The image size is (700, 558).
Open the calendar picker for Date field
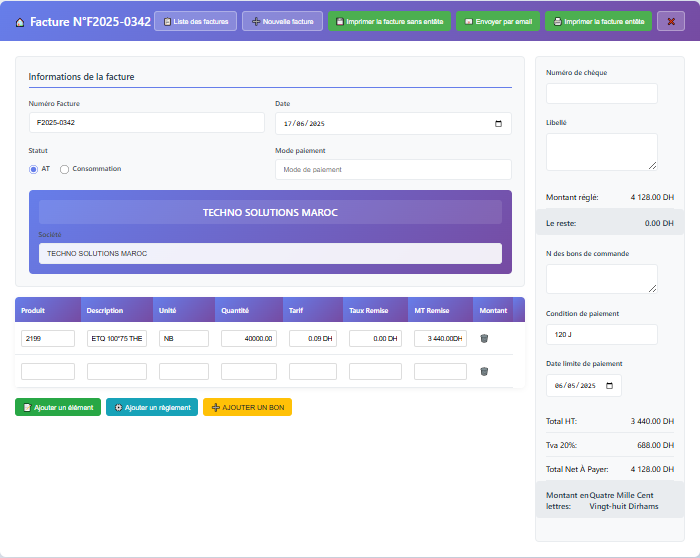(x=498, y=124)
